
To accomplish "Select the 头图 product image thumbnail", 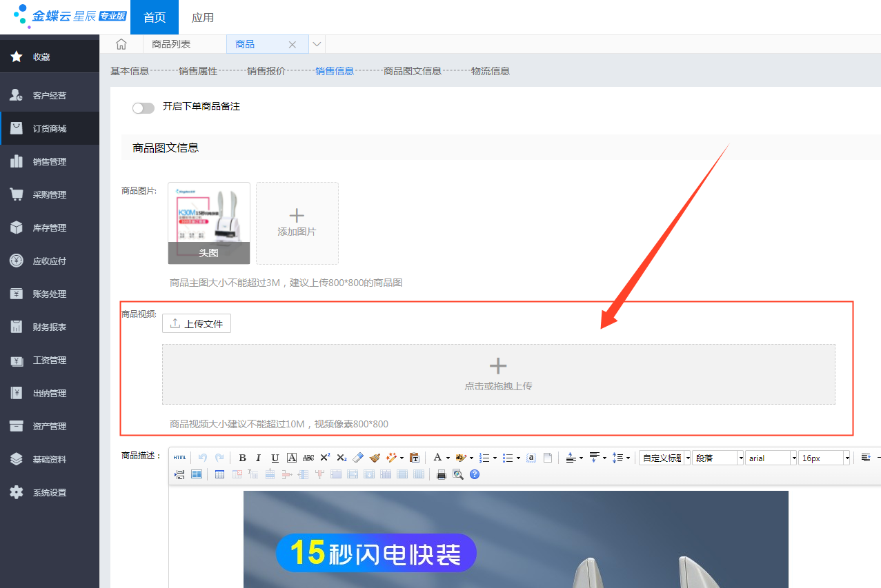I will click(x=209, y=223).
